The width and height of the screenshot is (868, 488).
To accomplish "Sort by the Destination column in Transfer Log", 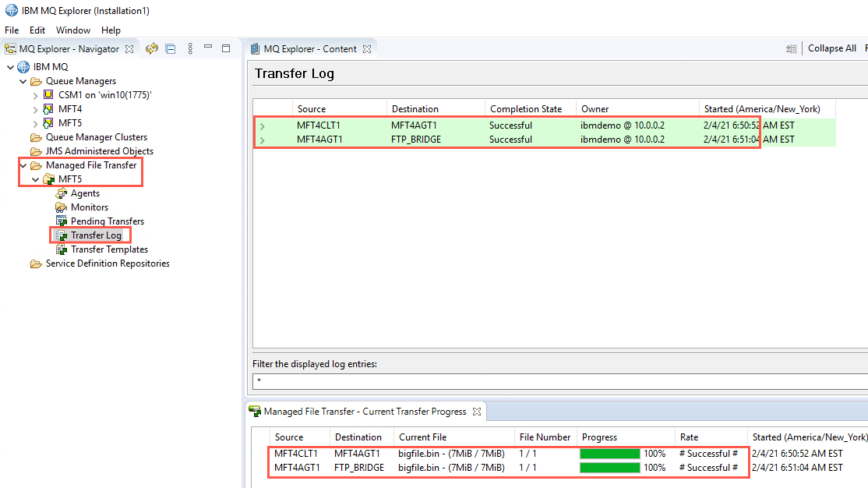I will coord(436,109).
